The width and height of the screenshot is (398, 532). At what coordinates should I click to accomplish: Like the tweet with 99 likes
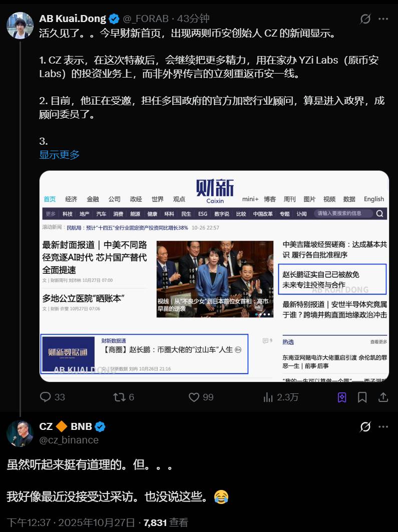[x=201, y=397]
